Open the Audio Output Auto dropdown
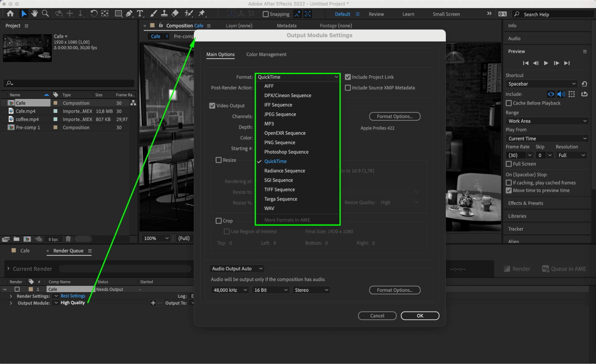 tap(237, 269)
